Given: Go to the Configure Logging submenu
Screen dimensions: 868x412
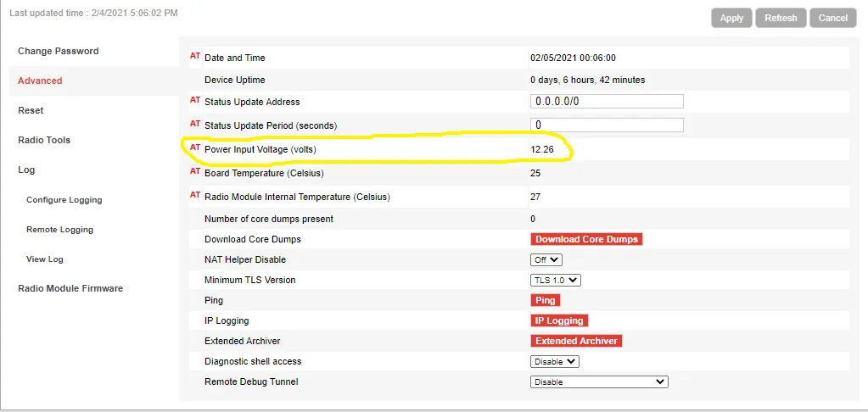Looking at the screenshot, I should pos(64,199).
